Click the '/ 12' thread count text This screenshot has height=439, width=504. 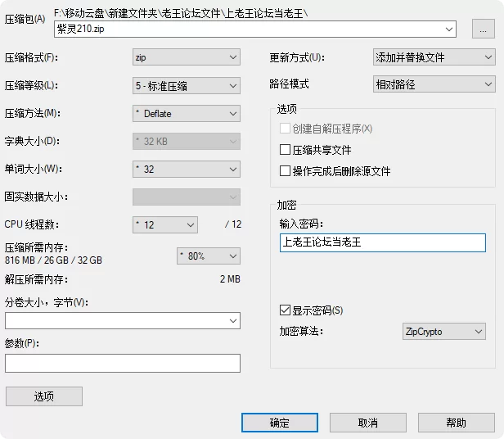[233, 224]
